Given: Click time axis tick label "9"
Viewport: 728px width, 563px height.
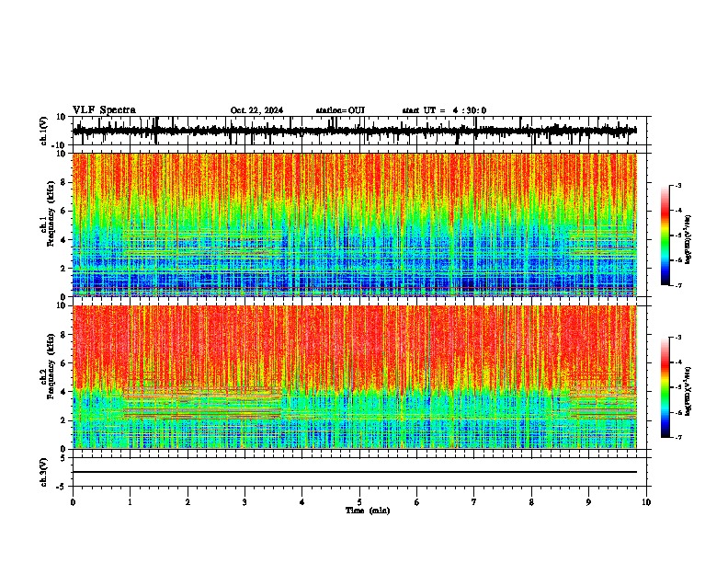Looking at the screenshot, I should [x=588, y=502].
